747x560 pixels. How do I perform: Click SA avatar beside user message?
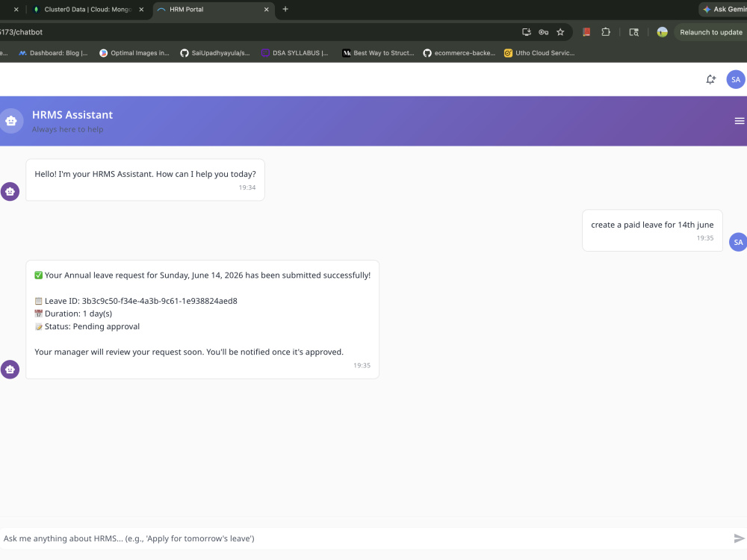pyautogui.click(x=738, y=242)
